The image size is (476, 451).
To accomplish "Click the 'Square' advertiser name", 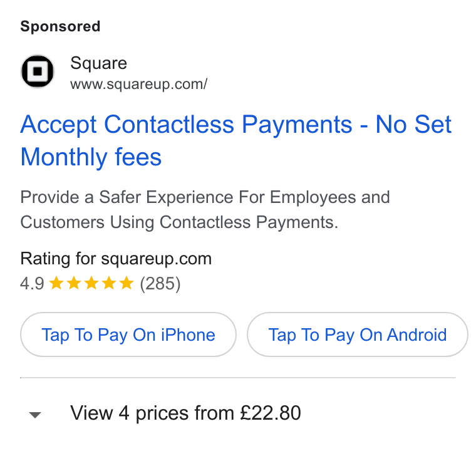I will coord(99,63).
